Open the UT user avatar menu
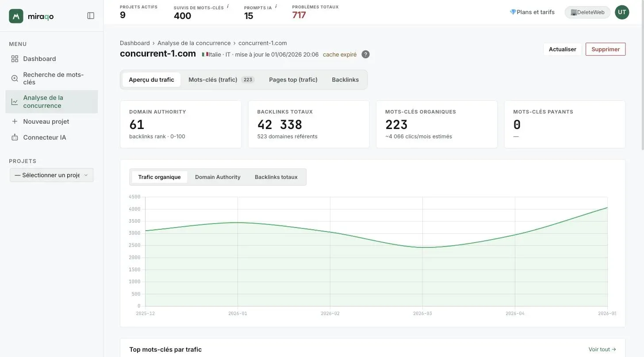The image size is (644, 357). coord(622,12)
